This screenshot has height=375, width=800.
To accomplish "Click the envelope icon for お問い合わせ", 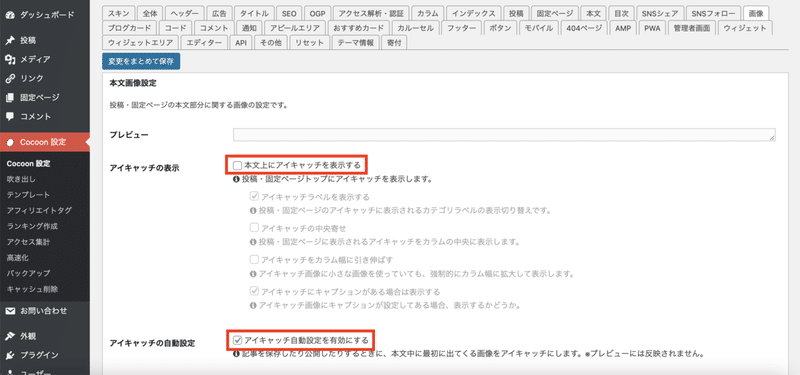I will pos(10,311).
